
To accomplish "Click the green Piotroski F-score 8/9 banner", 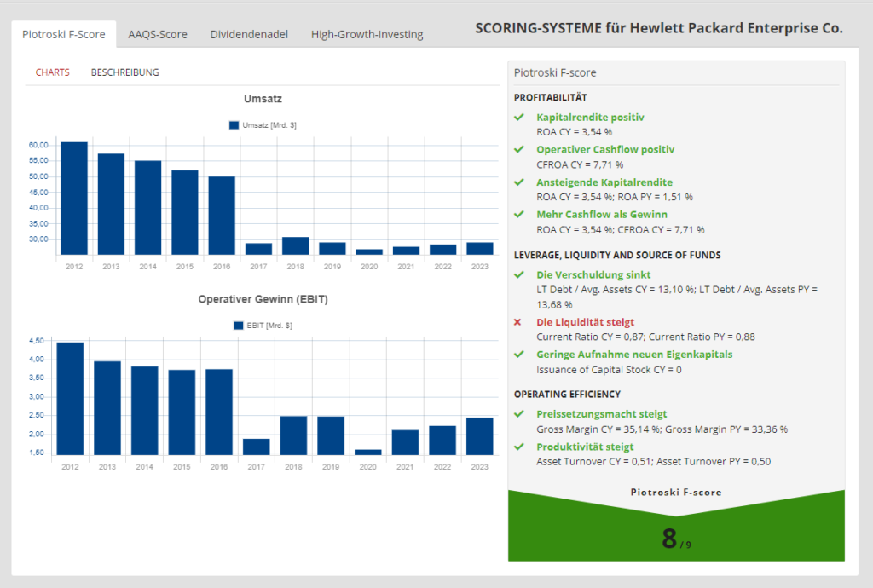I will point(676,529).
